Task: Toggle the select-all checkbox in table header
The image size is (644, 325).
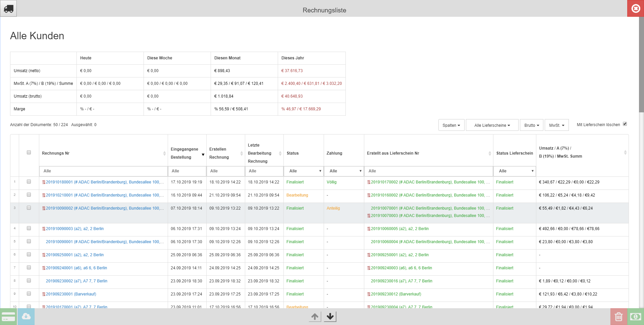Action: (x=29, y=153)
